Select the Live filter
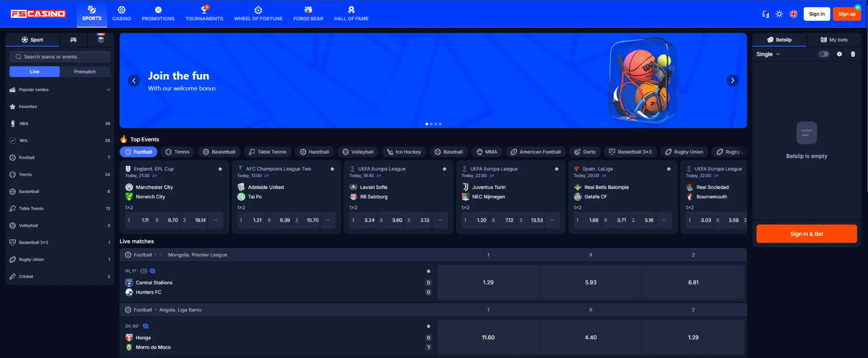Image resolution: width=868 pixels, height=358 pixels. click(34, 72)
